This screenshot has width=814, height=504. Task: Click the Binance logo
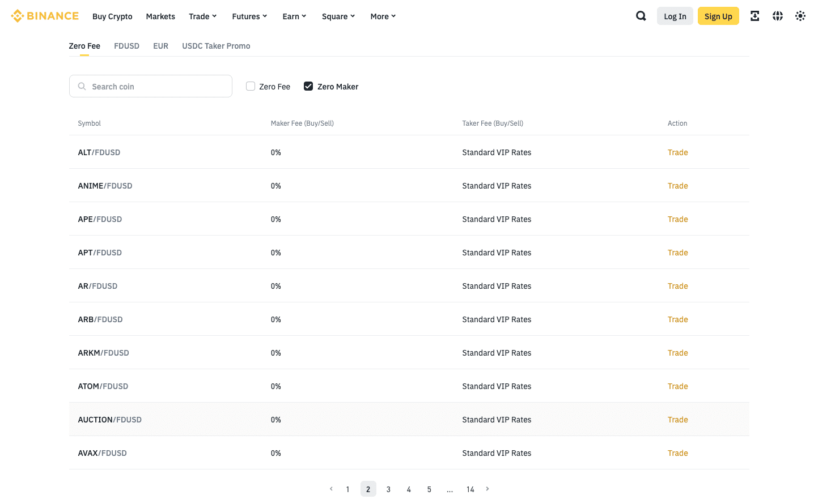(45, 16)
